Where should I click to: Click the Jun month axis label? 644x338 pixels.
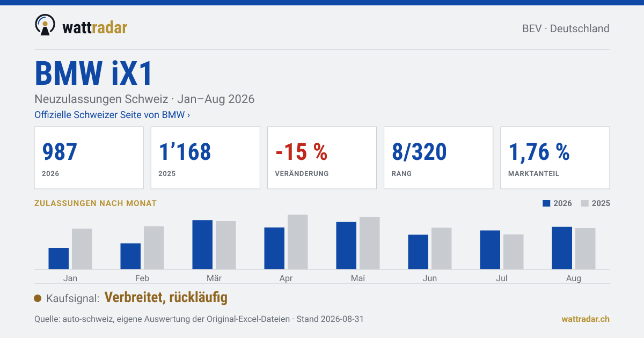click(430, 278)
